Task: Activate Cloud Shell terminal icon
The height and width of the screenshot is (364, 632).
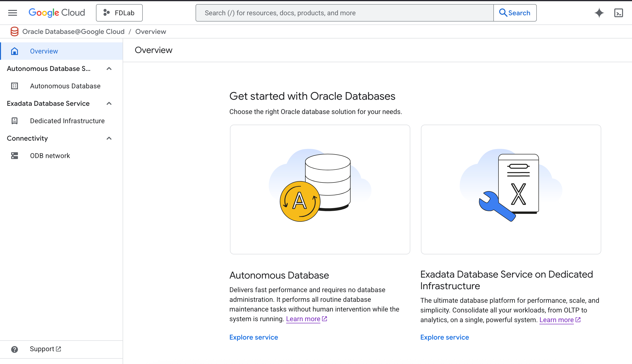Action: (618, 13)
